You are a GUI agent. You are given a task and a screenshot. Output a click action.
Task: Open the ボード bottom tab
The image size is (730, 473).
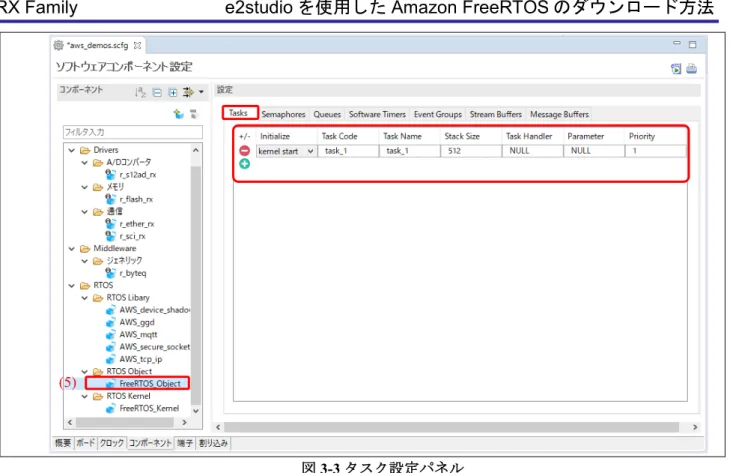(86, 443)
